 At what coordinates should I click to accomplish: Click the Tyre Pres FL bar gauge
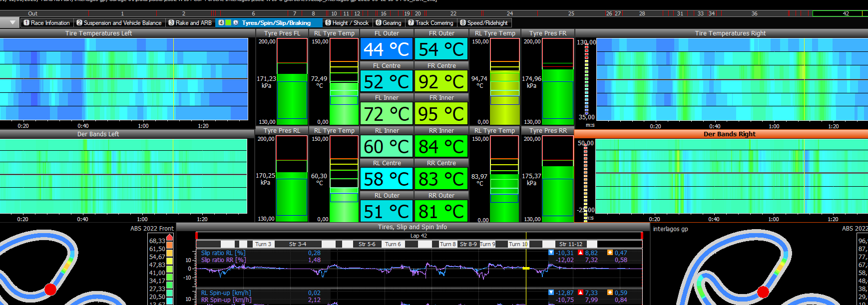pos(292,82)
